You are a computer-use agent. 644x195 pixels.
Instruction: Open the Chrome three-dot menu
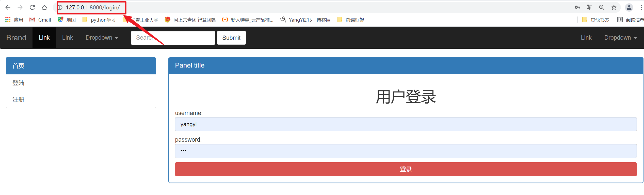pos(641,7)
